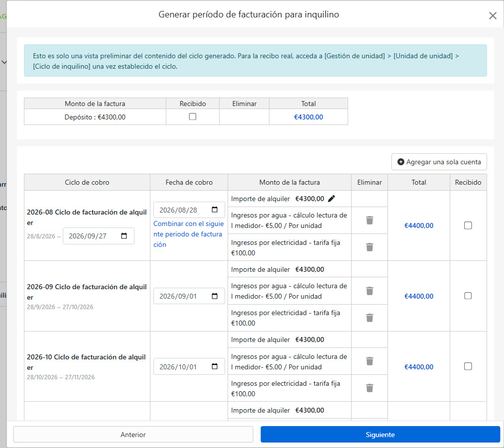The width and height of the screenshot is (504, 448).
Task: Click the blue preview notice banner
Action: tap(255, 60)
